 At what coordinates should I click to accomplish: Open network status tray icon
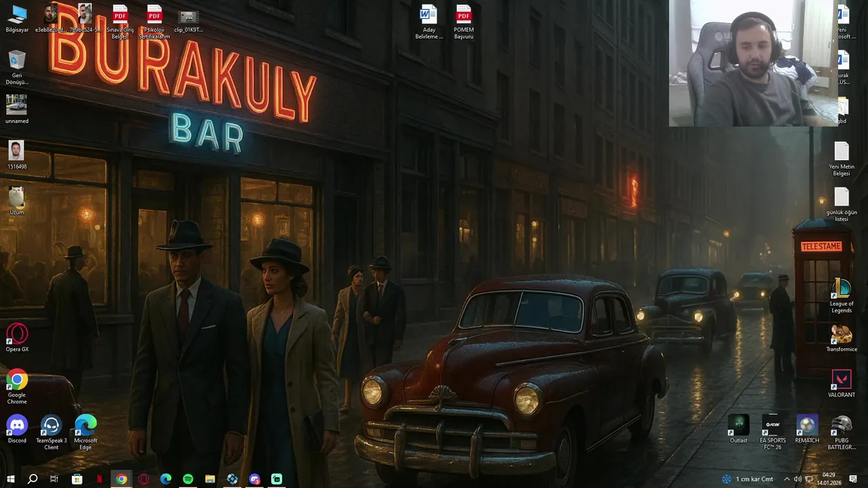[808, 479]
